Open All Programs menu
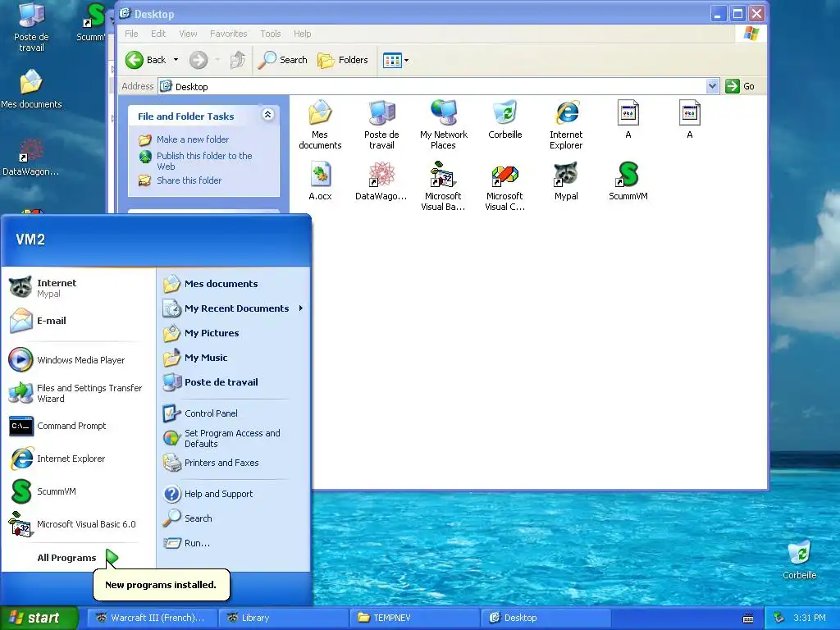This screenshot has width=840, height=630. tap(77, 558)
